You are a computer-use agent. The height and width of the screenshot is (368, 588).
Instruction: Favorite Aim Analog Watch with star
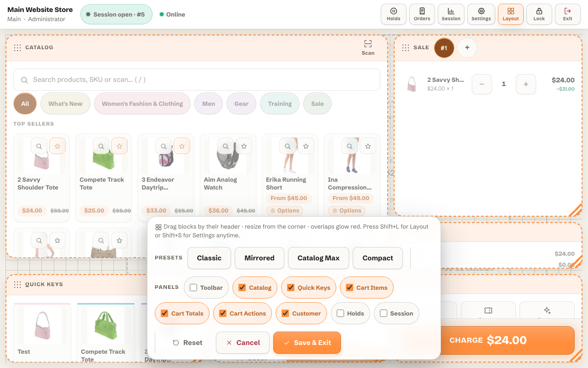[x=244, y=146]
